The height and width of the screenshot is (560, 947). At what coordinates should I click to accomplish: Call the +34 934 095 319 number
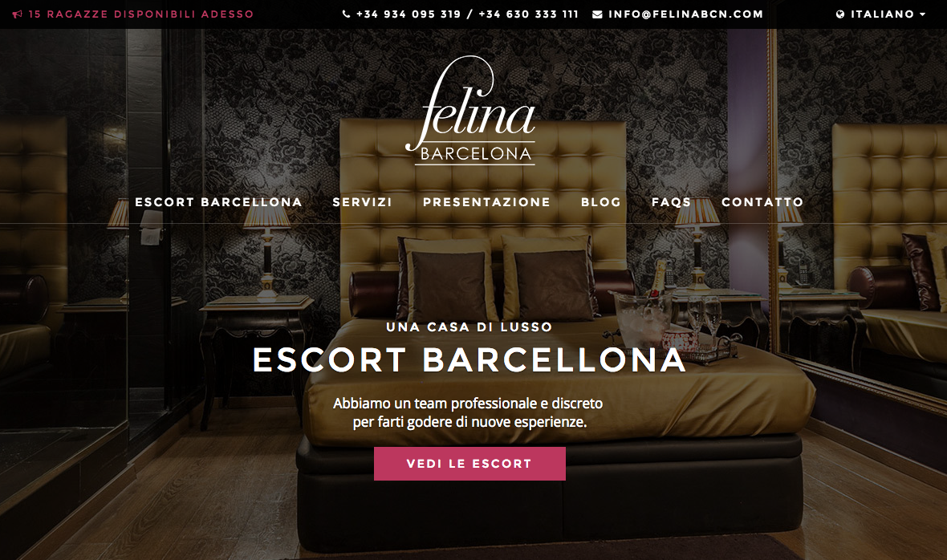[x=408, y=14]
